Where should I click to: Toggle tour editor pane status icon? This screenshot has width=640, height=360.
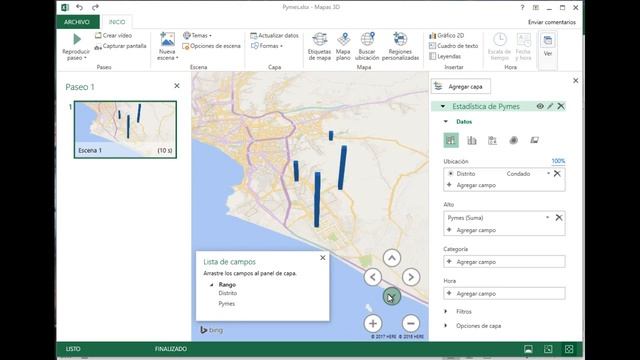528,349
